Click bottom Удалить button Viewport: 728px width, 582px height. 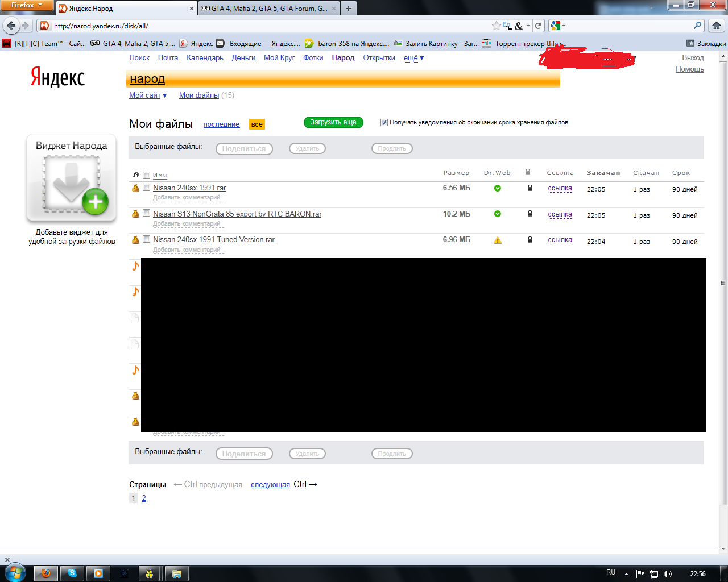pyautogui.click(x=307, y=454)
